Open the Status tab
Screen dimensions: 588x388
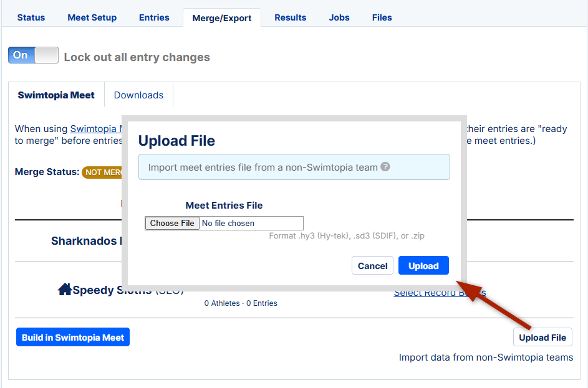pyautogui.click(x=31, y=17)
